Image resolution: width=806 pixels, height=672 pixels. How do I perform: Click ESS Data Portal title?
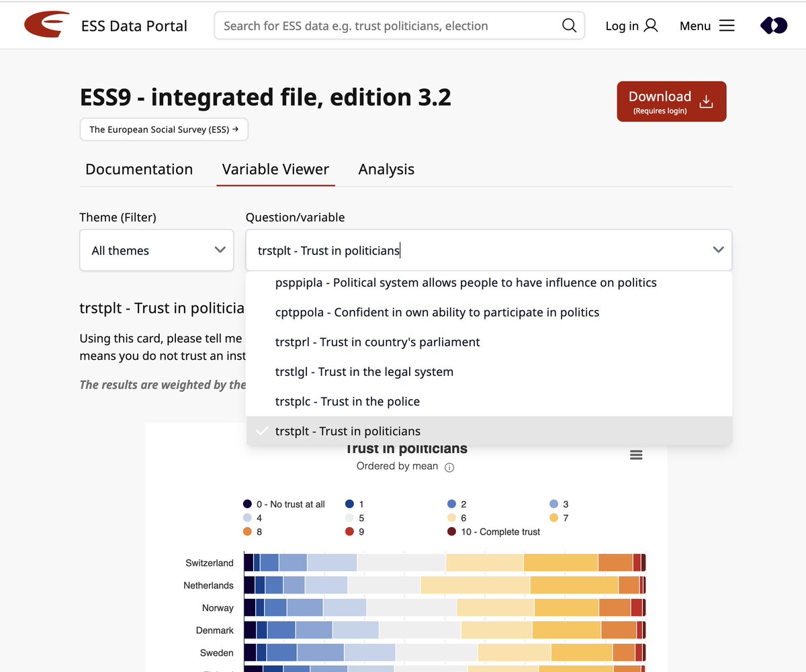pos(134,26)
